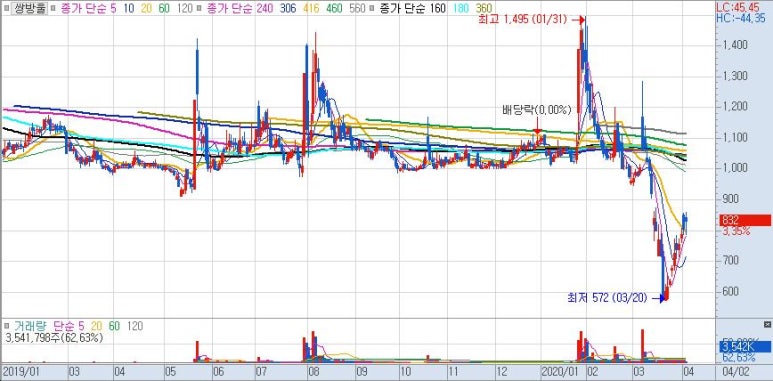Image resolution: width=773 pixels, height=381 pixels.
Task: Click the 최고 1,495 (01/31) high marker
Action: pos(523,20)
